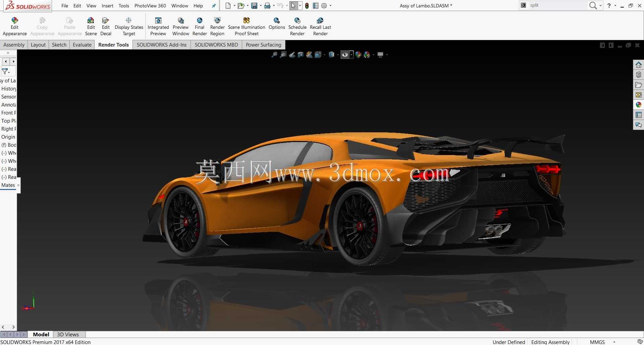Viewport: 644px width, 345px height.
Task: Pin the menu bar with pushpin
Action: [214, 6]
